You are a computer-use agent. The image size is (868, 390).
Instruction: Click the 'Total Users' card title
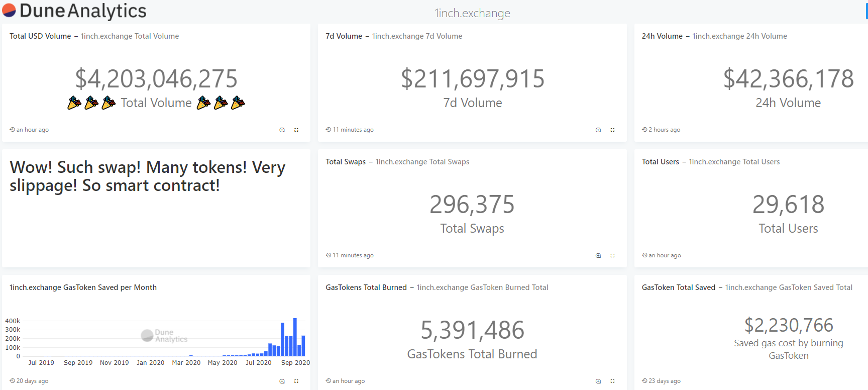coord(660,162)
